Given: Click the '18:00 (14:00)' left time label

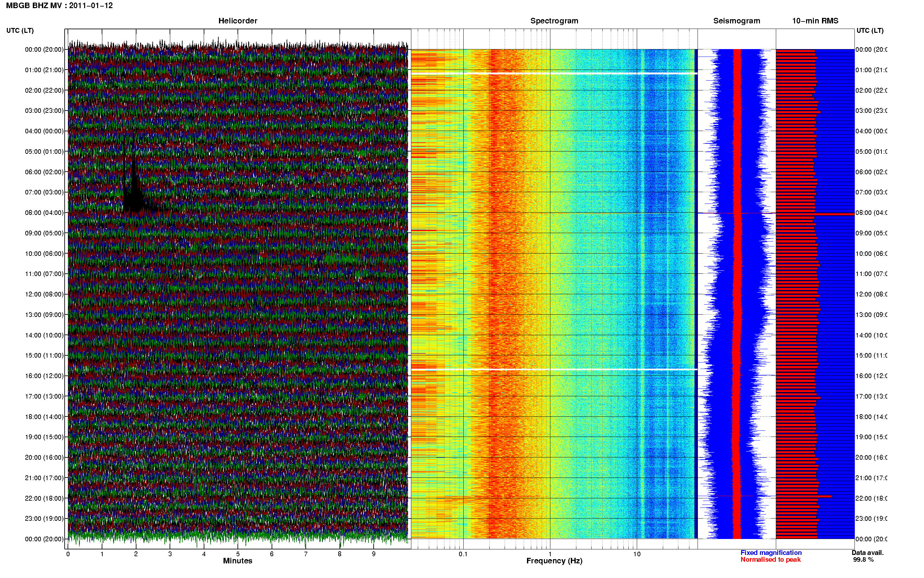Looking at the screenshot, I should click(x=44, y=417).
